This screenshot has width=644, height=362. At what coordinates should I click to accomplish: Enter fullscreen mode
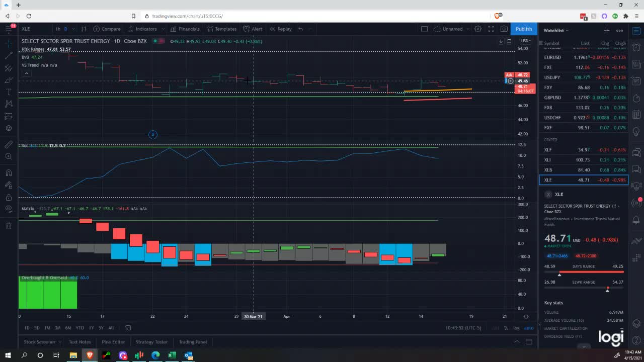(491, 29)
